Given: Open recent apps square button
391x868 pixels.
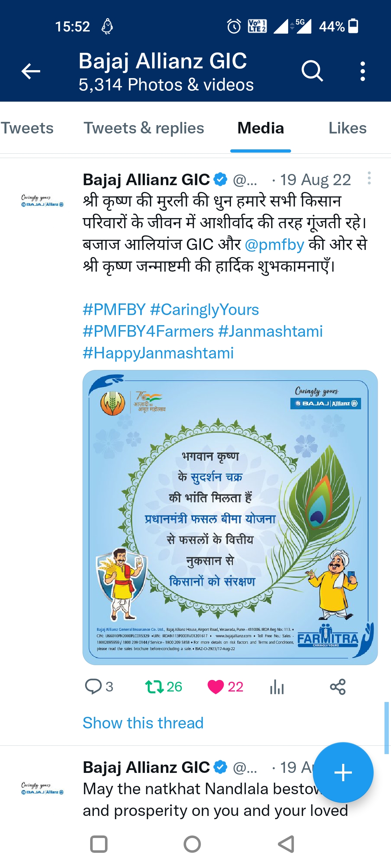Looking at the screenshot, I should point(98,844).
